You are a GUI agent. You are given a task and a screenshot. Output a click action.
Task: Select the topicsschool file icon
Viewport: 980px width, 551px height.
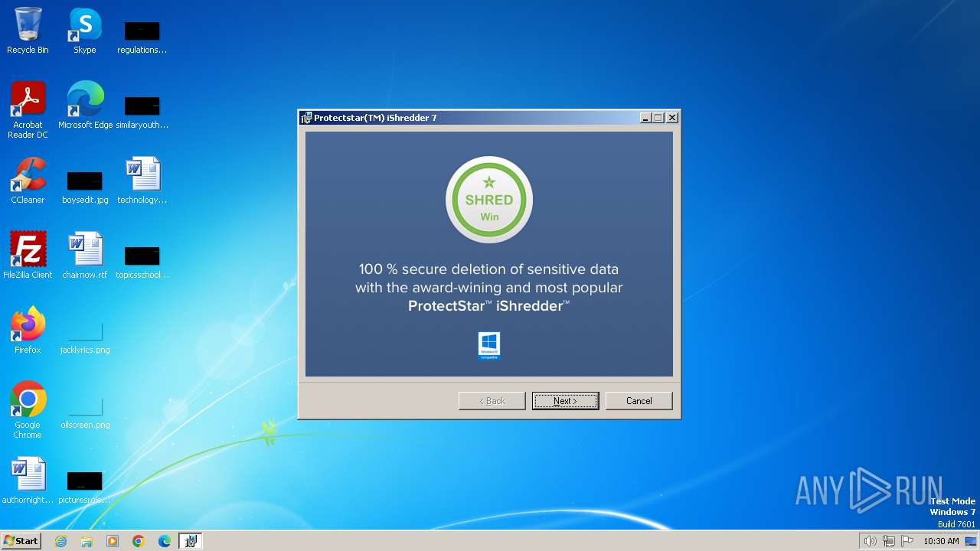click(x=142, y=262)
